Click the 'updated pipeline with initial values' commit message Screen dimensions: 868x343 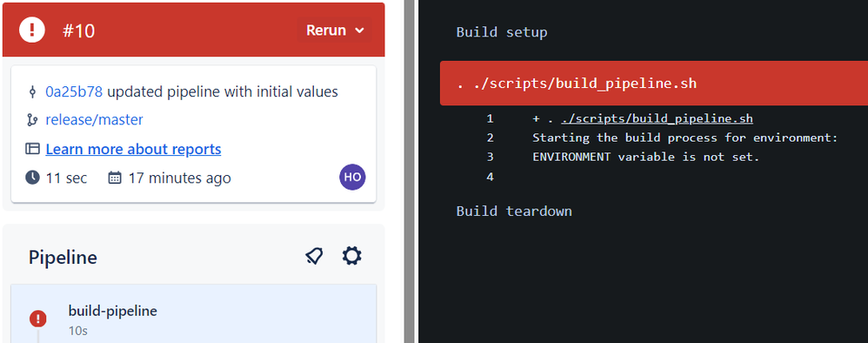[x=223, y=91]
